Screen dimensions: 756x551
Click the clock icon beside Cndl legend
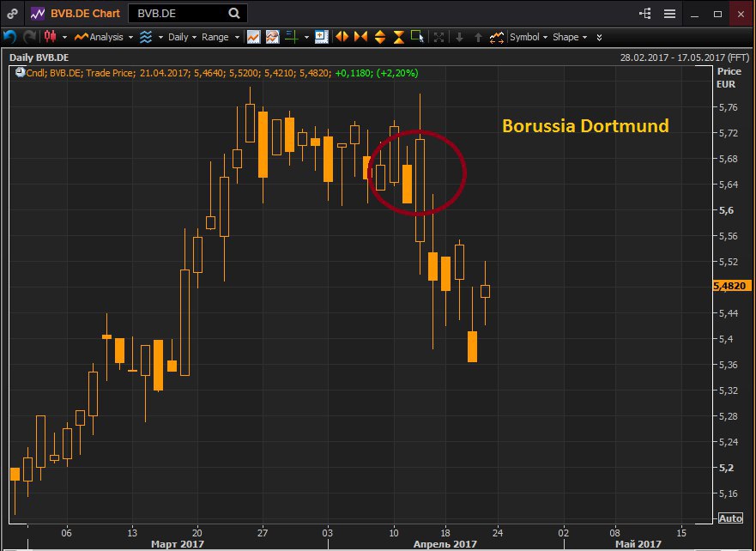point(20,72)
